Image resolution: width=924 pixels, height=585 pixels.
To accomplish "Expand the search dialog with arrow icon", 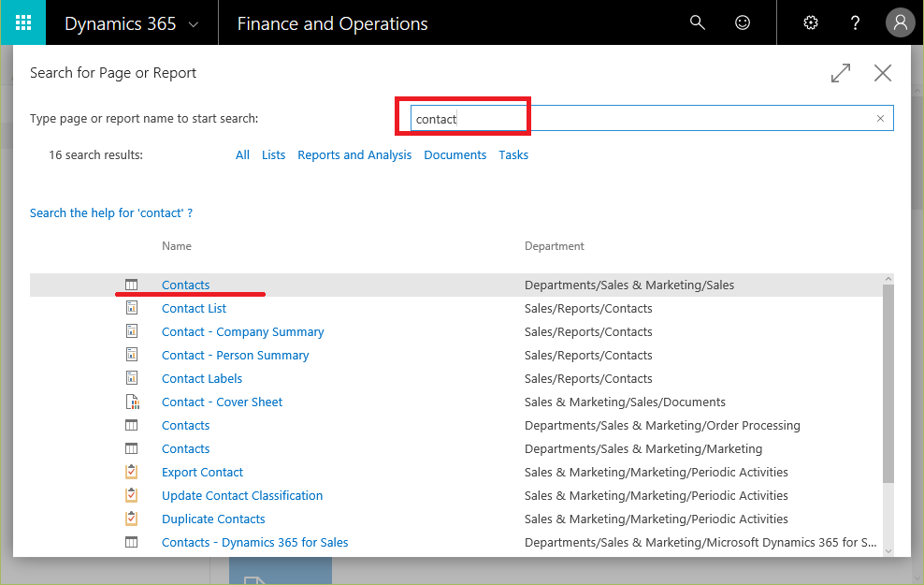I will 841,73.
